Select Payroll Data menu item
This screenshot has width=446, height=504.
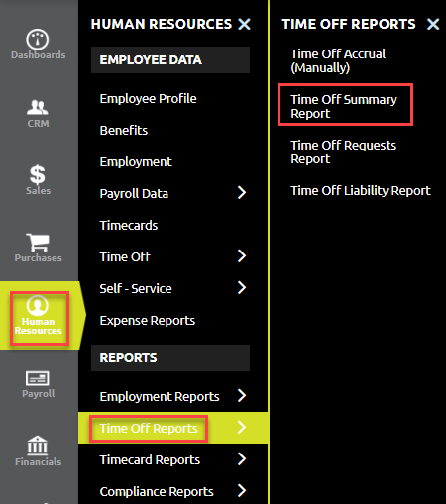[x=134, y=194]
